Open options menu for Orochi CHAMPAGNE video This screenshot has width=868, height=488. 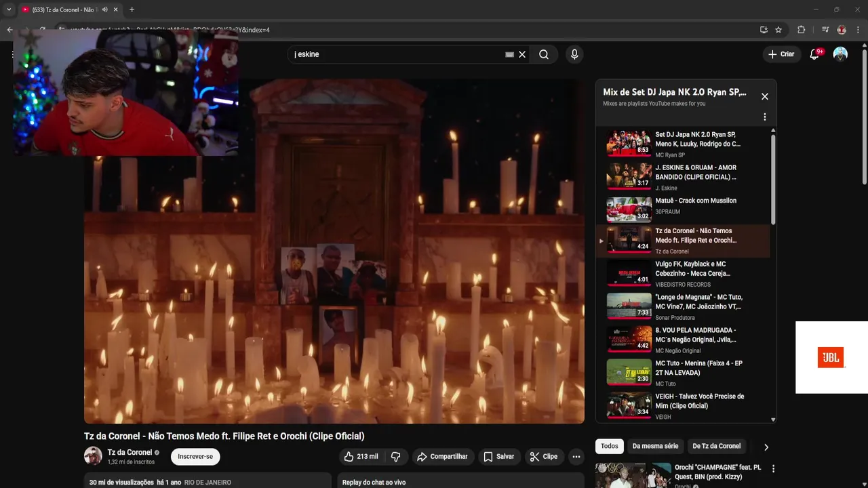tap(773, 468)
